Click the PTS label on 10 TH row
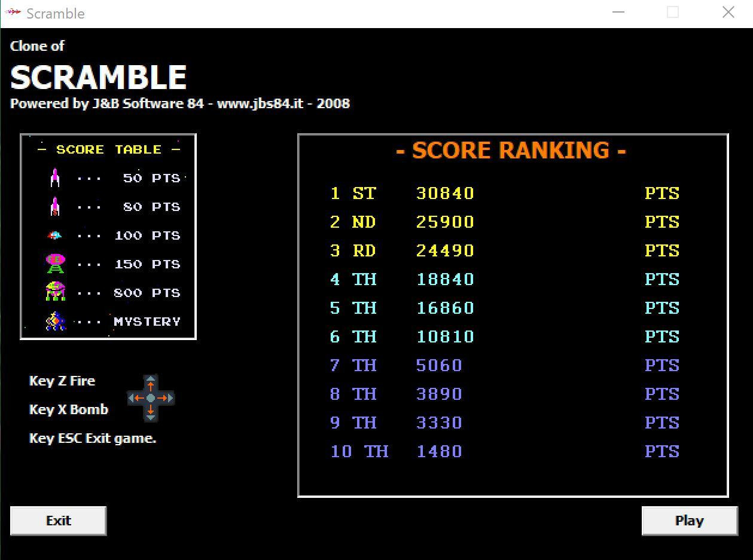The height and width of the screenshot is (560, 753). pyautogui.click(x=662, y=451)
